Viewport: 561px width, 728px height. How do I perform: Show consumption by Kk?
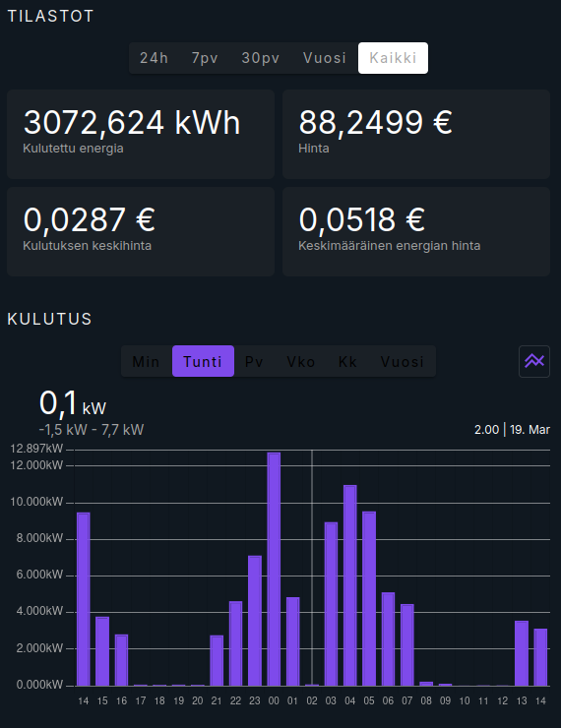pos(347,361)
